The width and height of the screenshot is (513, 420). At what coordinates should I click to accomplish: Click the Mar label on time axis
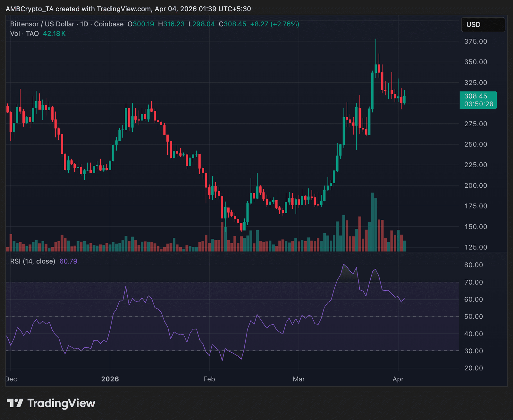[x=299, y=379]
